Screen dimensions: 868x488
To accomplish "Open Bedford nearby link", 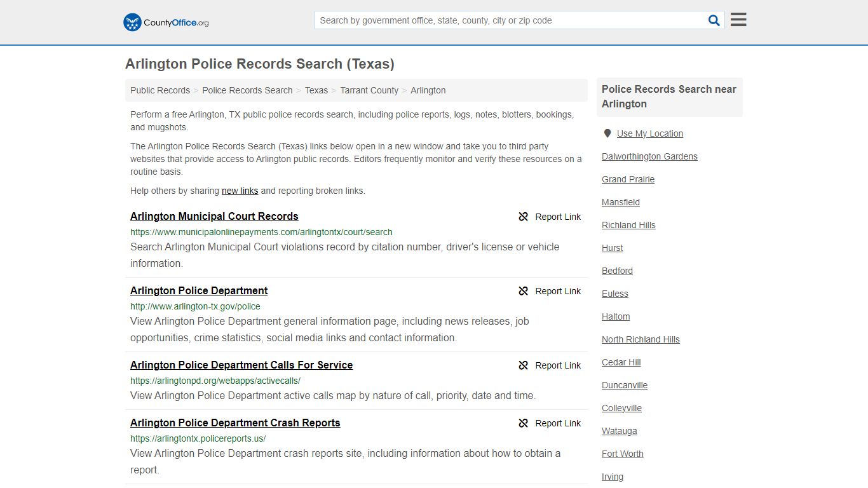I will (617, 271).
